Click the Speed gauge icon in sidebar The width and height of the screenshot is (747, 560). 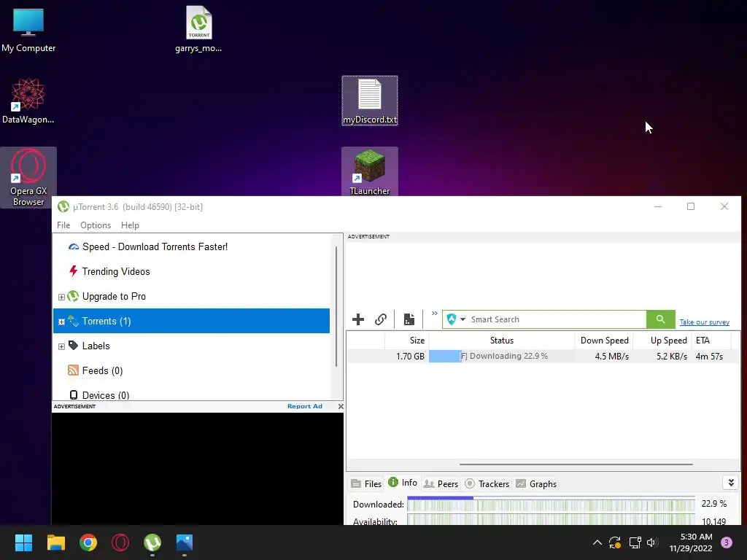click(x=74, y=246)
